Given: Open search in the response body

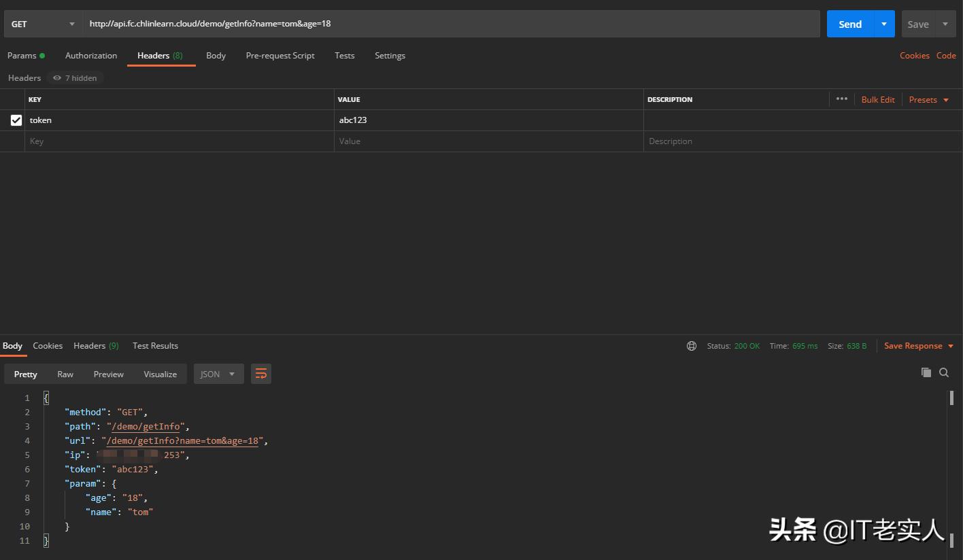Looking at the screenshot, I should pos(944,372).
